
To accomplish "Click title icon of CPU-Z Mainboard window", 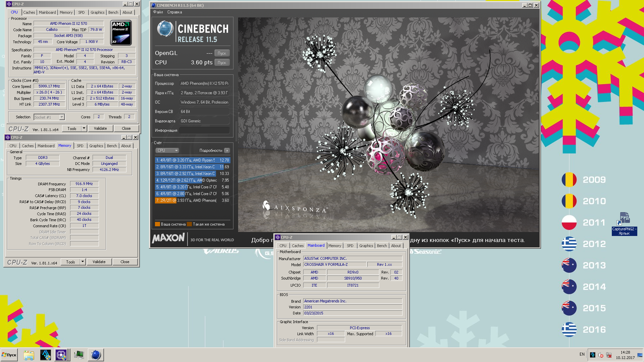I will click(277, 237).
